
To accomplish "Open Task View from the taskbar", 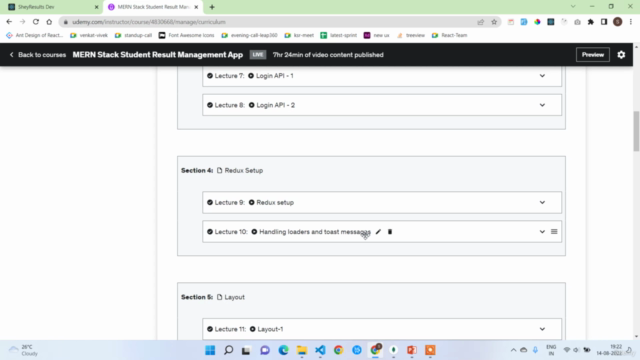I will tap(246, 350).
